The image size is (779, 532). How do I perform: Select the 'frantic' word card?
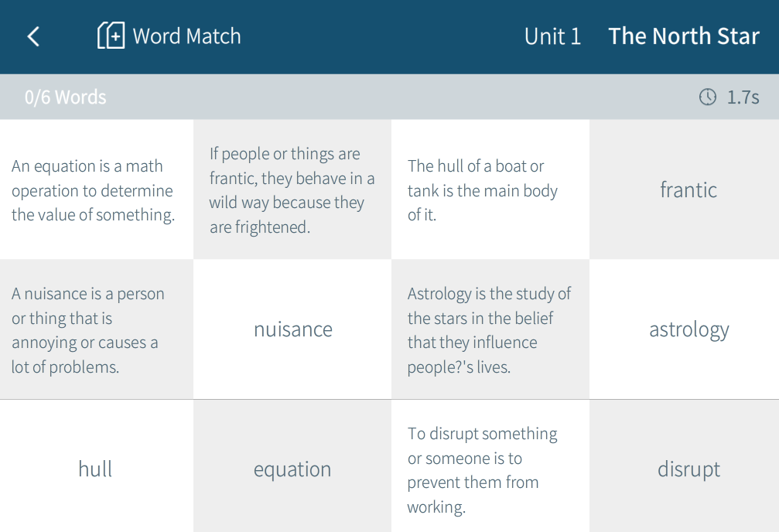coord(688,190)
